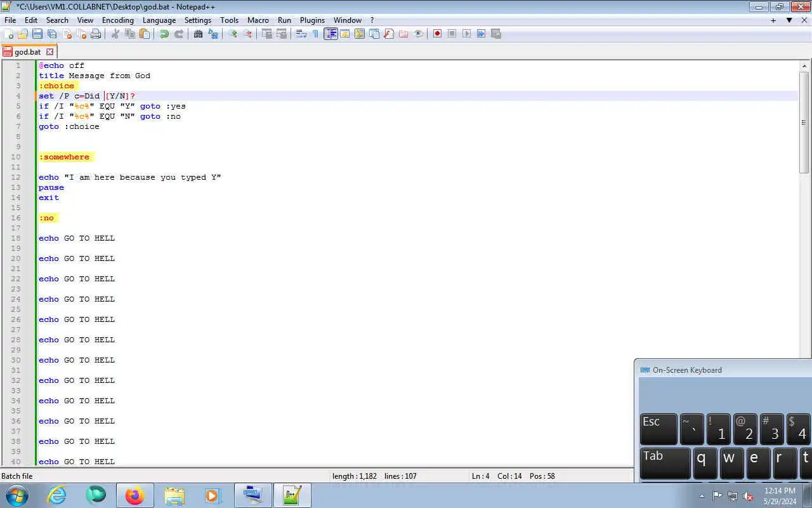Click the q key on On-Screen Keyboard
Screen dimensions: 812x508
click(x=705, y=463)
